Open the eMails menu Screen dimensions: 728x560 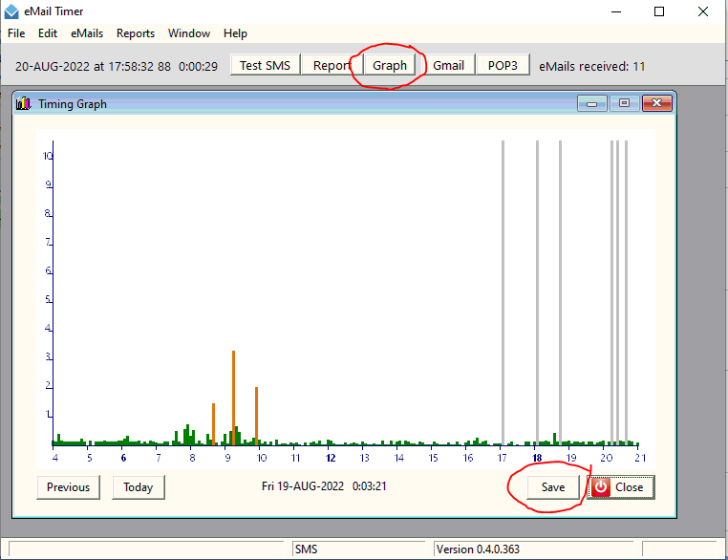(87, 33)
